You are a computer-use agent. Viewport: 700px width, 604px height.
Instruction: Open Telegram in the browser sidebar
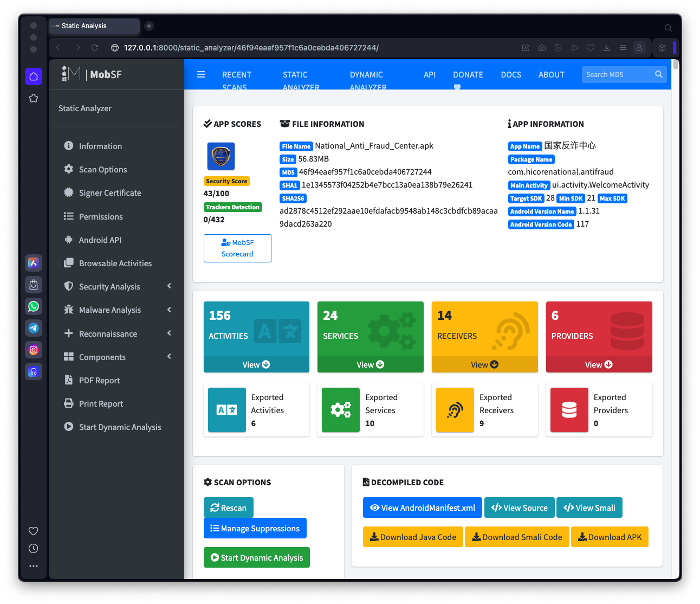coord(34,328)
